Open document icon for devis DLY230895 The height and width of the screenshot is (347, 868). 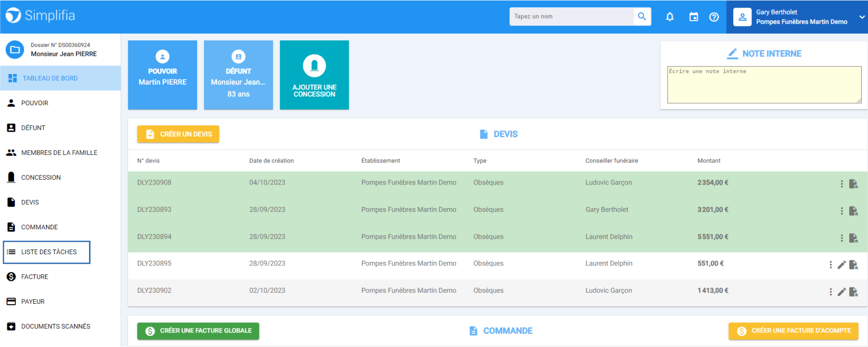(x=854, y=265)
